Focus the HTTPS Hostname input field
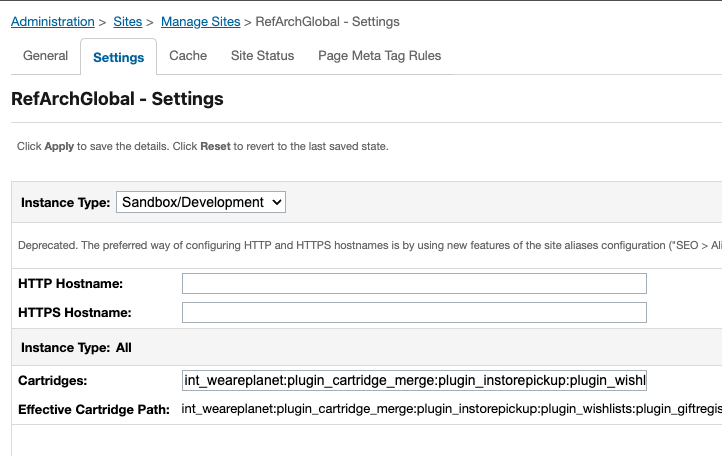The image size is (722, 456). click(414, 313)
